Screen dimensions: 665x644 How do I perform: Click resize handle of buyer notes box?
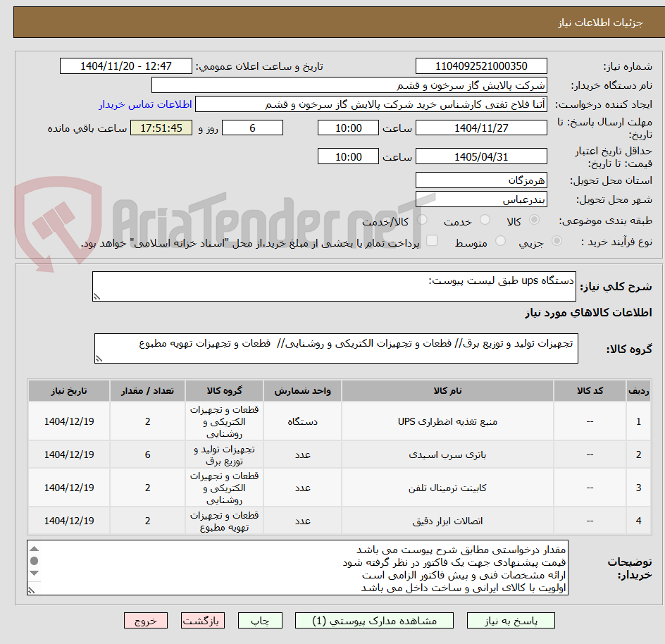(x=31, y=590)
